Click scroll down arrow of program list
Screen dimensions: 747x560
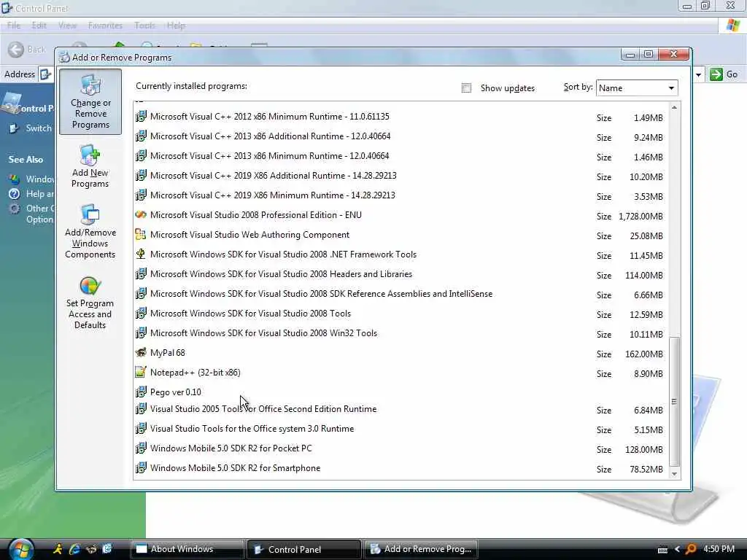coord(674,474)
